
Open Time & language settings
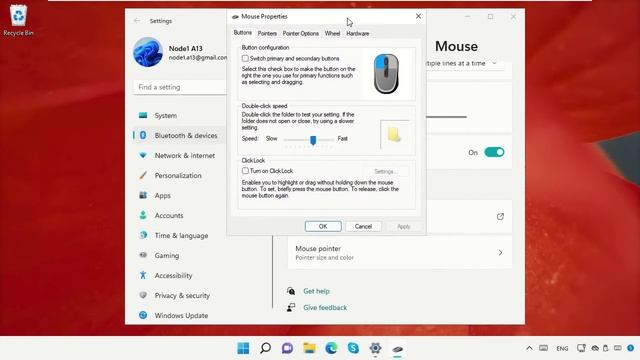(180, 236)
